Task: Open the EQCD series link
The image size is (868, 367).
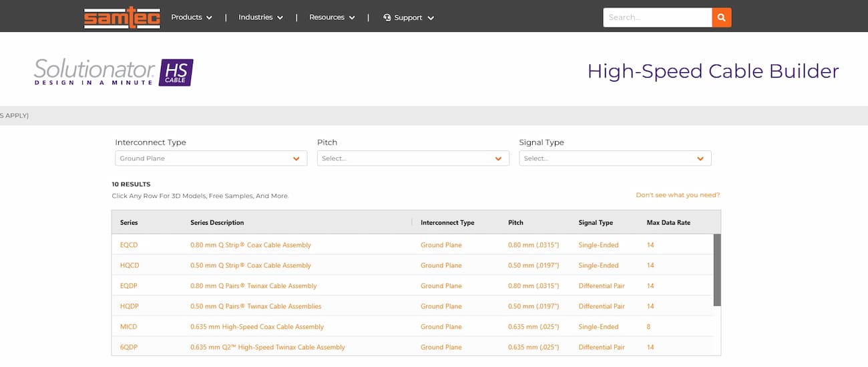Action: coord(129,245)
